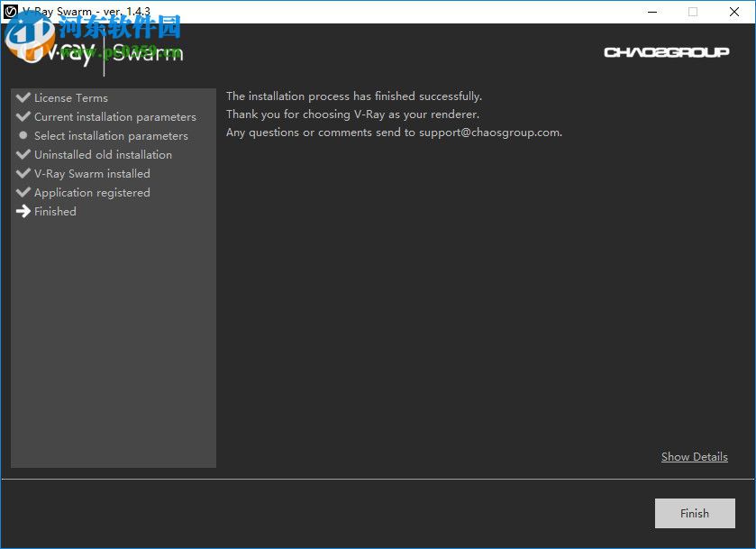Click the V-Ray icon in the title bar

coord(9,11)
